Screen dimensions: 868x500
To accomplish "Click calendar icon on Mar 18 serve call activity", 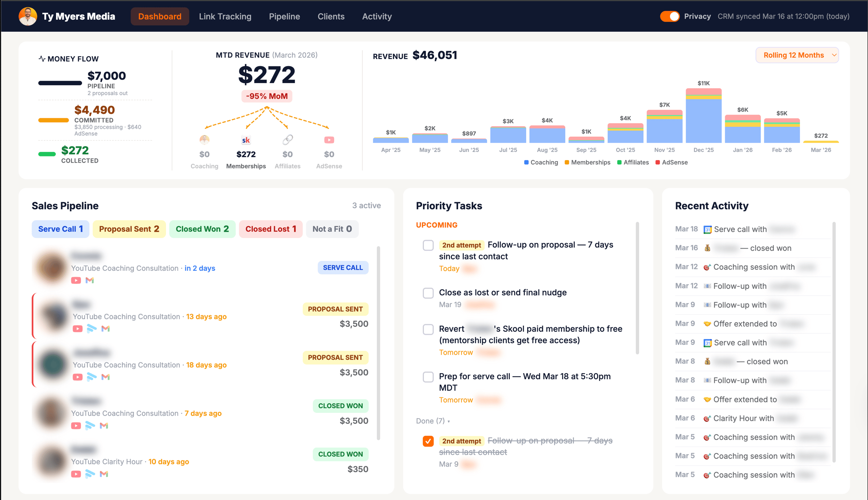I will pos(707,229).
